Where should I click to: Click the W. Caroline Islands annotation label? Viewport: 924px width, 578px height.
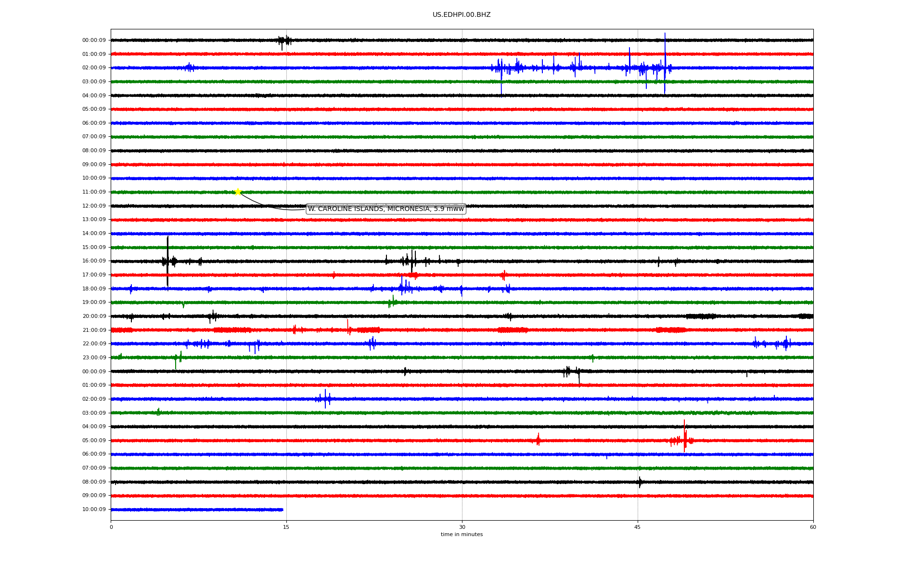385,209
